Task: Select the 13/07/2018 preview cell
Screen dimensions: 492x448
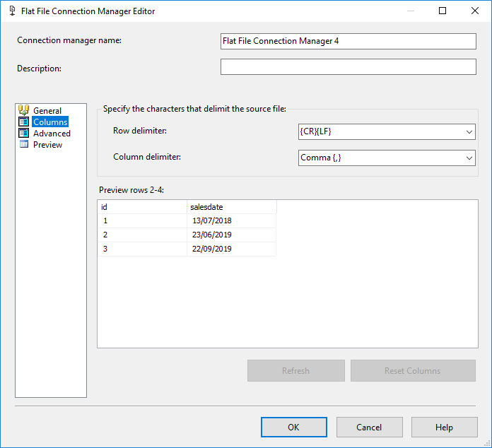Action: coord(212,220)
